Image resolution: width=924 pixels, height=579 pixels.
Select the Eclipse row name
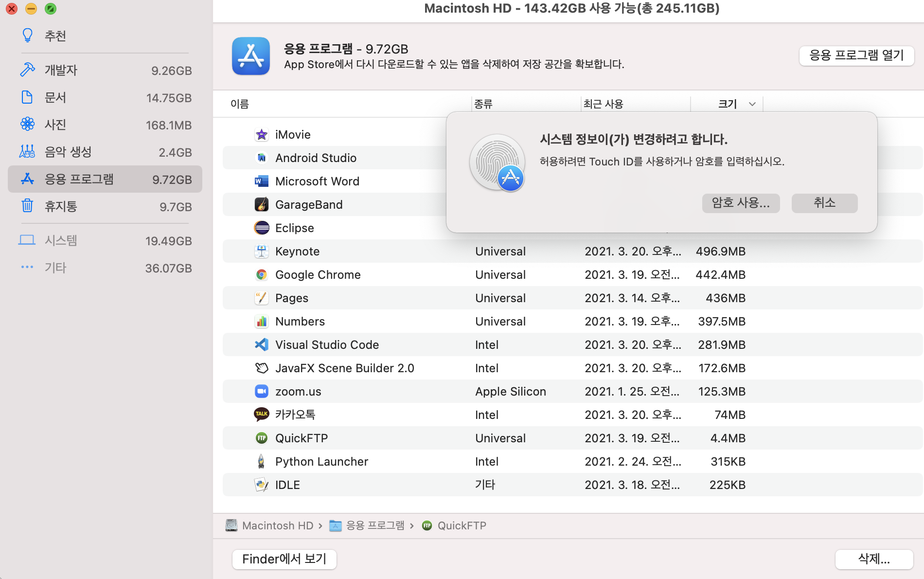[x=295, y=228]
